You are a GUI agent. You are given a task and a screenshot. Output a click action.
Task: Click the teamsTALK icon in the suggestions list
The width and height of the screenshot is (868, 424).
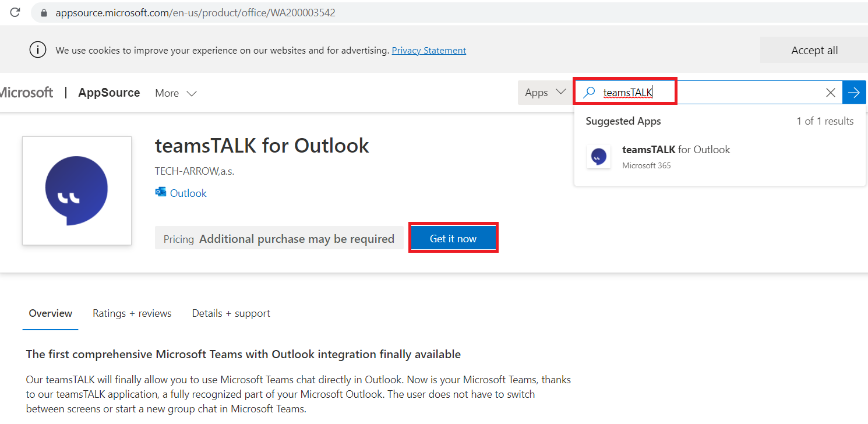click(x=598, y=156)
